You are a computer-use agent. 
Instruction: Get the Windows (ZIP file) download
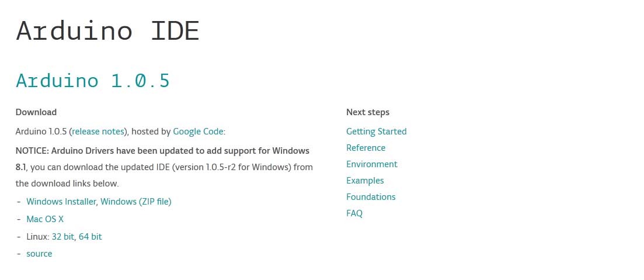[136, 202]
